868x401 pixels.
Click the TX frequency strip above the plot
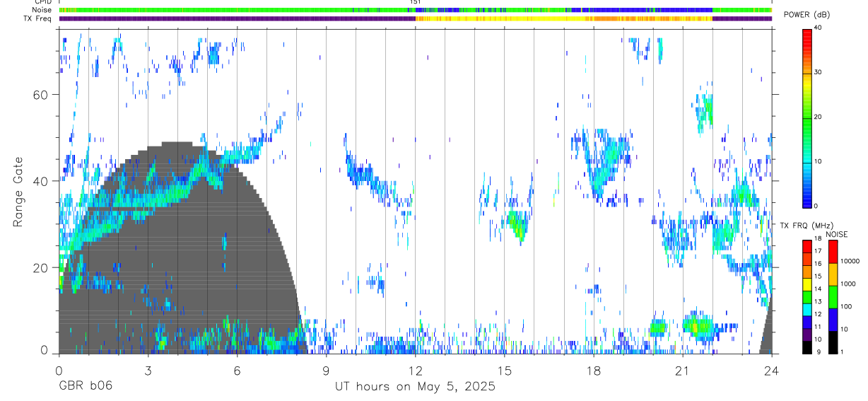415,18
